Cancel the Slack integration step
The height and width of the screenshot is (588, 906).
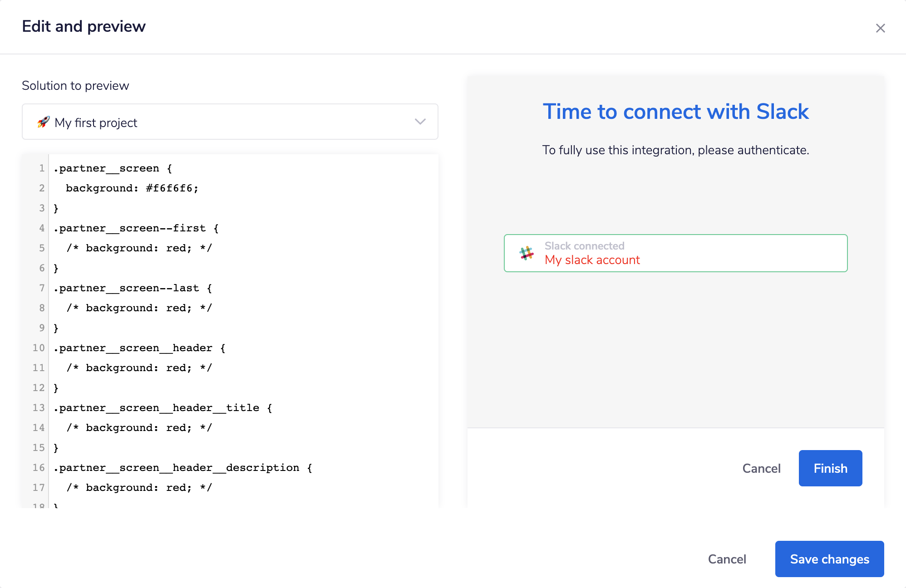pyautogui.click(x=761, y=468)
